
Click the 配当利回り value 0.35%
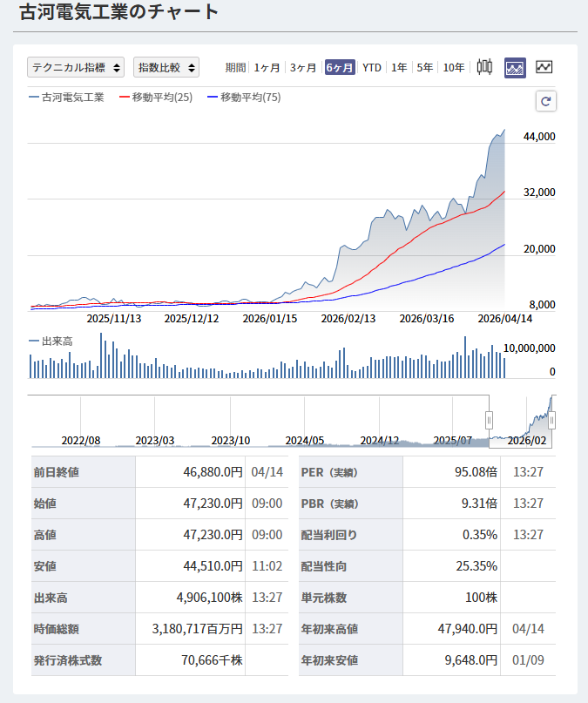click(x=480, y=535)
